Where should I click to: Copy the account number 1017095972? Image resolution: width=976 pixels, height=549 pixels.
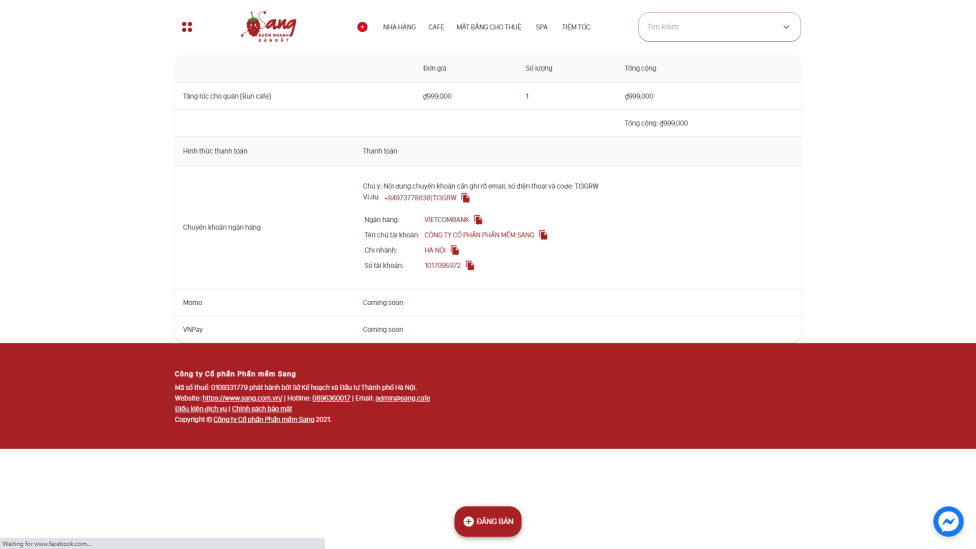pyautogui.click(x=470, y=265)
